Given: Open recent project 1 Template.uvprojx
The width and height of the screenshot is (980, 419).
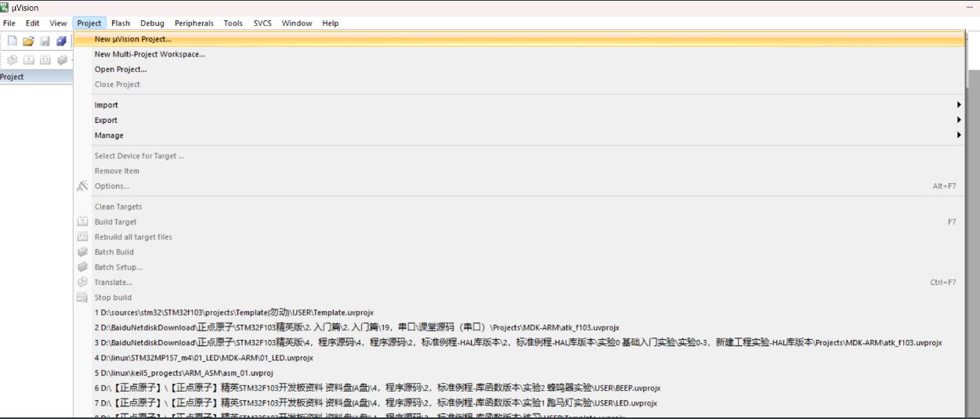Looking at the screenshot, I should (519, 312).
